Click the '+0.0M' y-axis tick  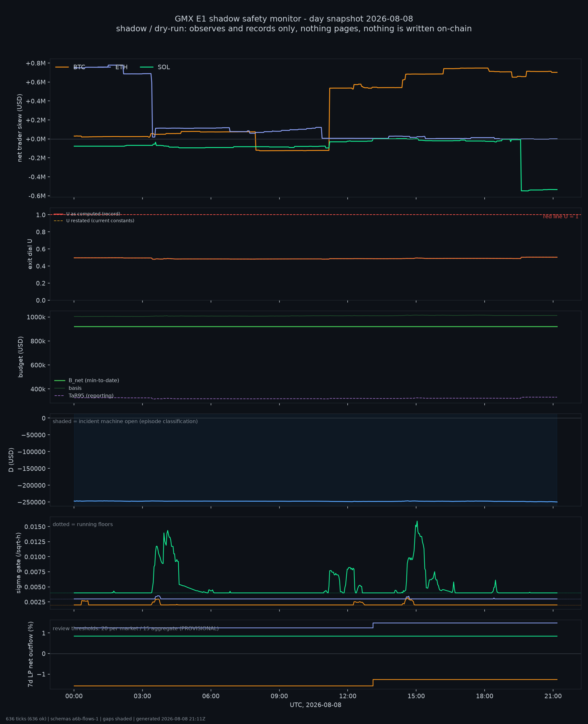coord(36,139)
